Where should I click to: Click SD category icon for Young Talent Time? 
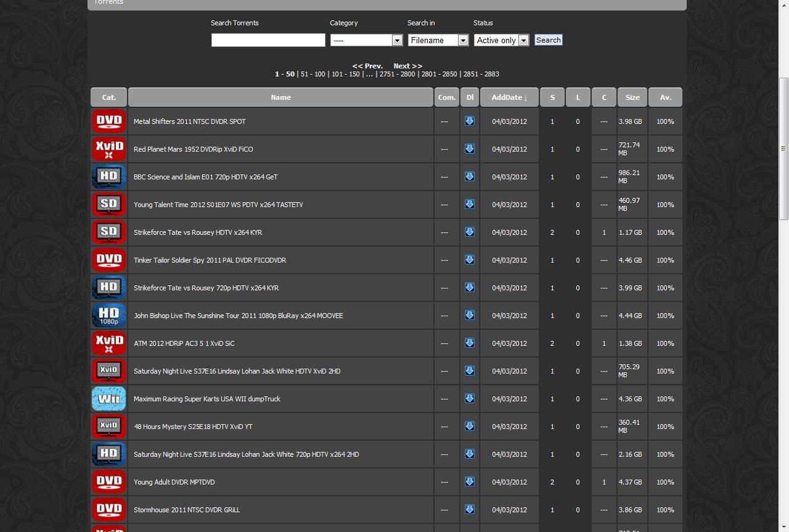point(108,205)
